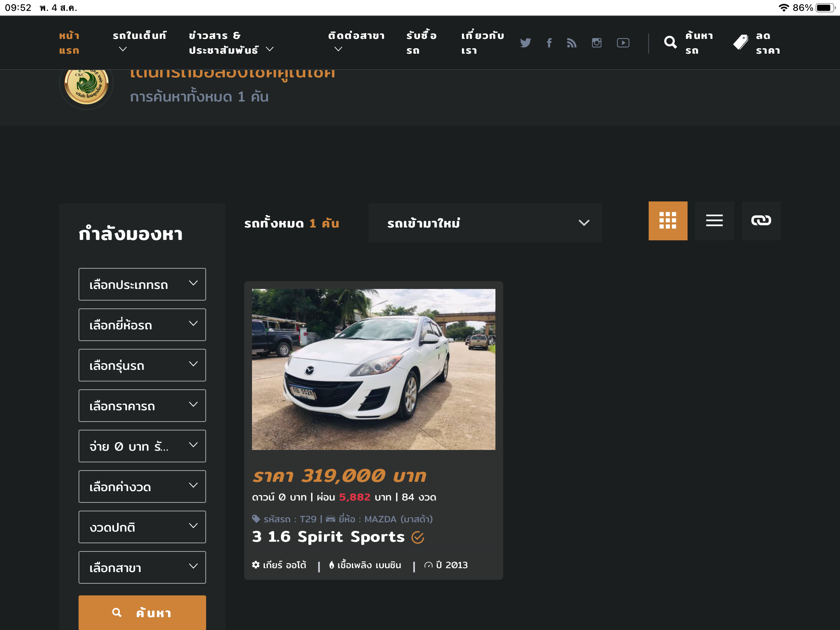Click the magnifier search car icon
The width and height of the screenshot is (840, 630).
(670, 42)
